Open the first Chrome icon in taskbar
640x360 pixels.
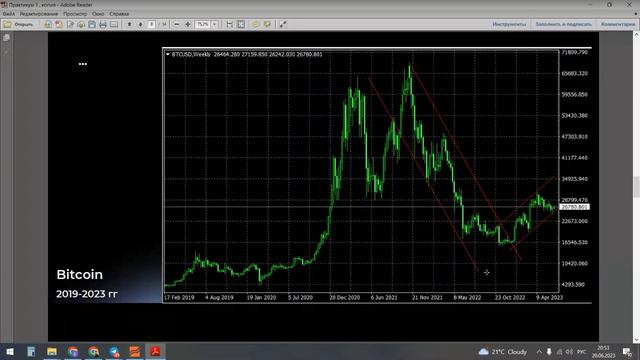pyautogui.click(x=73, y=351)
